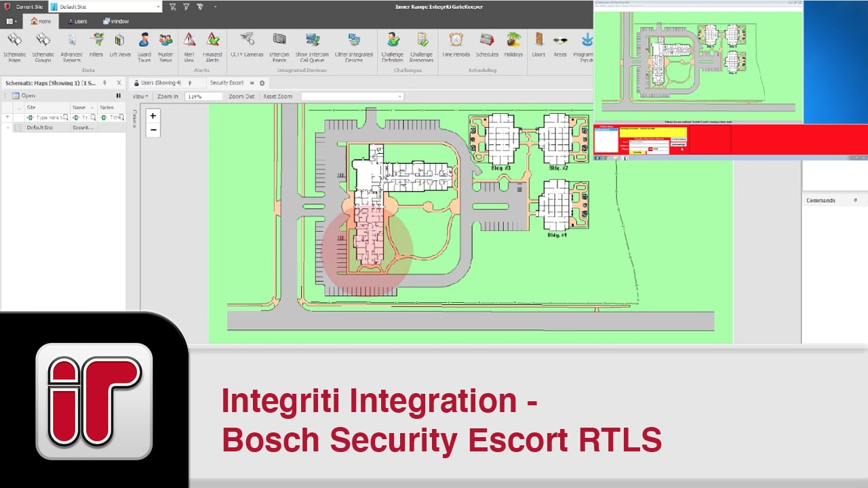Viewport: 868px width, 488px height.
Task: Open Schematic Maps from the ribbon
Action: point(14,47)
